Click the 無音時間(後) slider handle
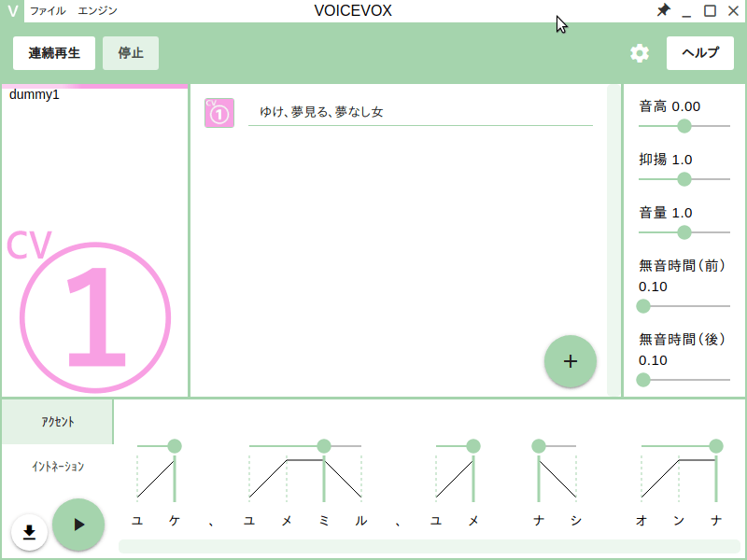Viewport: 747px width, 560px height. pyautogui.click(x=643, y=380)
